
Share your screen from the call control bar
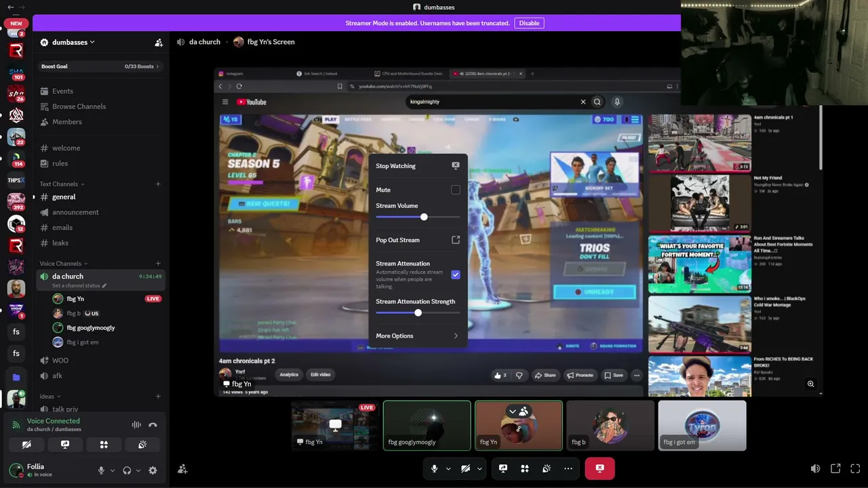coord(503,468)
